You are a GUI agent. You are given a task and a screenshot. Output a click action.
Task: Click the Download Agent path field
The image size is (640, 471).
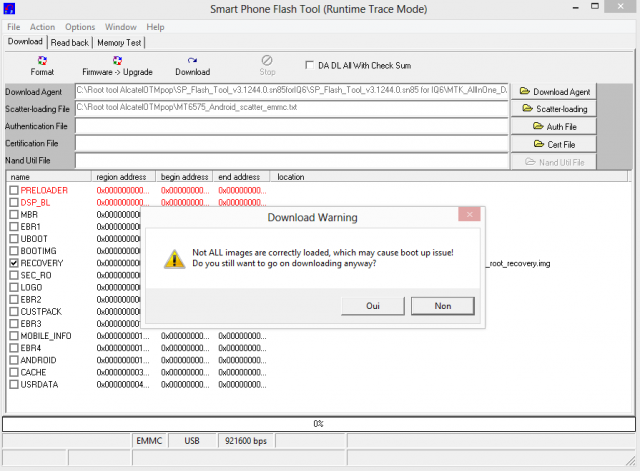(x=291, y=91)
